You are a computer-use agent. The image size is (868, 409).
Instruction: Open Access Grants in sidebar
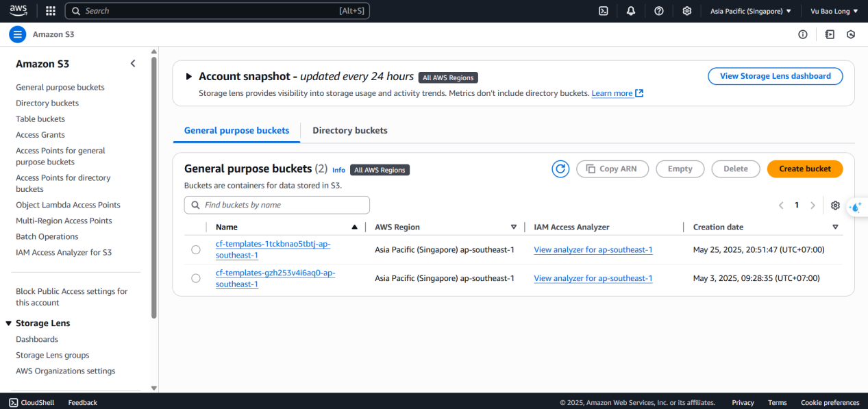[x=40, y=134]
